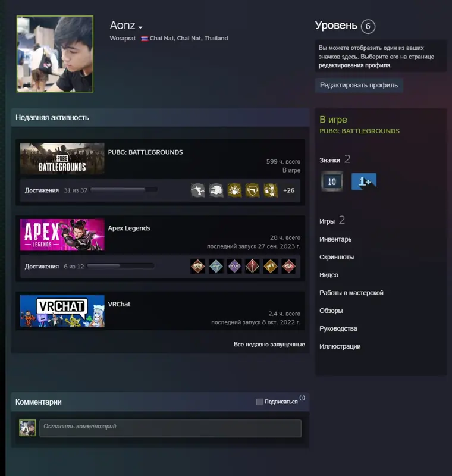Open the Инвентарь section
Viewport: 452px width, 476px height.
tap(335, 239)
